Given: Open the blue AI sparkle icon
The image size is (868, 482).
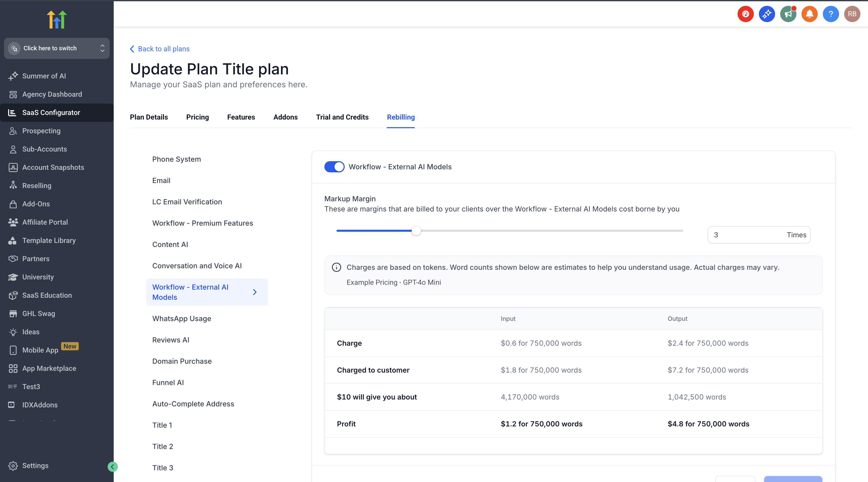Looking at the screenshot, I should coord(766,14).
